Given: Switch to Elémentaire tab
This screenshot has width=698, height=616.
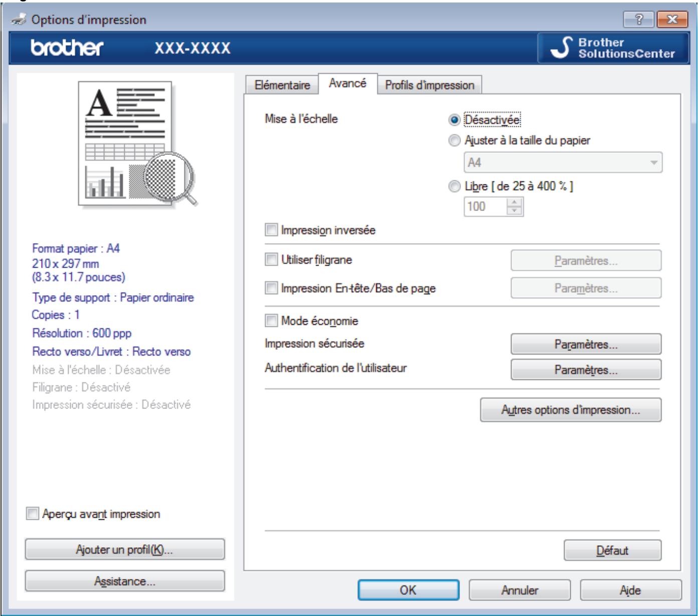Looking at the screenshot, I should [282, 85].
